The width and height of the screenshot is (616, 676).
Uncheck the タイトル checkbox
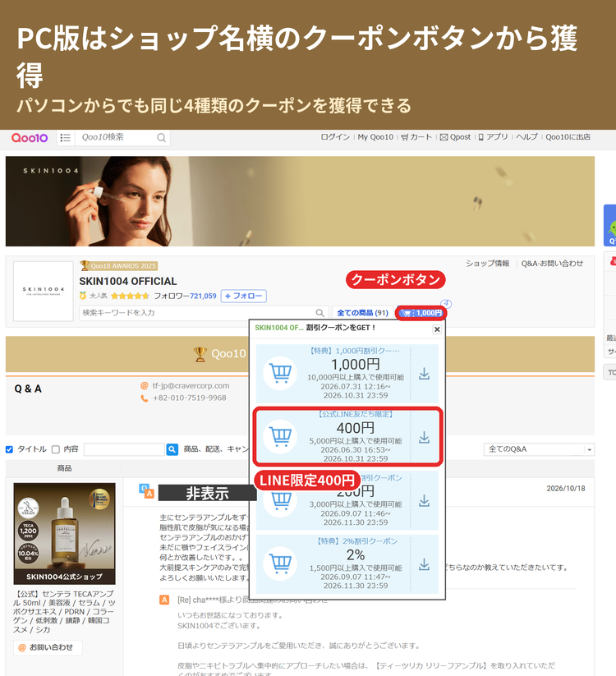[x=9, y=449]
